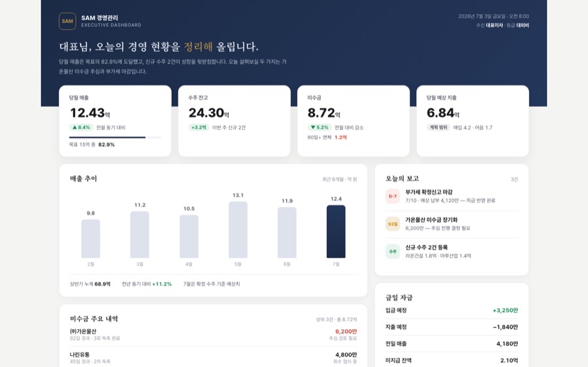Click the SAM logo badge in header

67,22
